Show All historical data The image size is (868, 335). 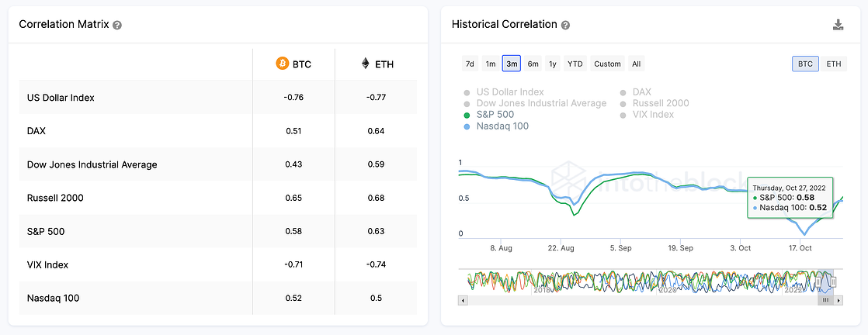point(636,64)
